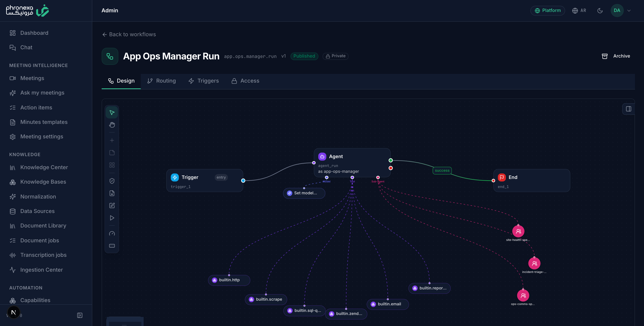Open Meeting settings sidebar item
The height and width of the screenshot is (326, 644).
[46, 136]
